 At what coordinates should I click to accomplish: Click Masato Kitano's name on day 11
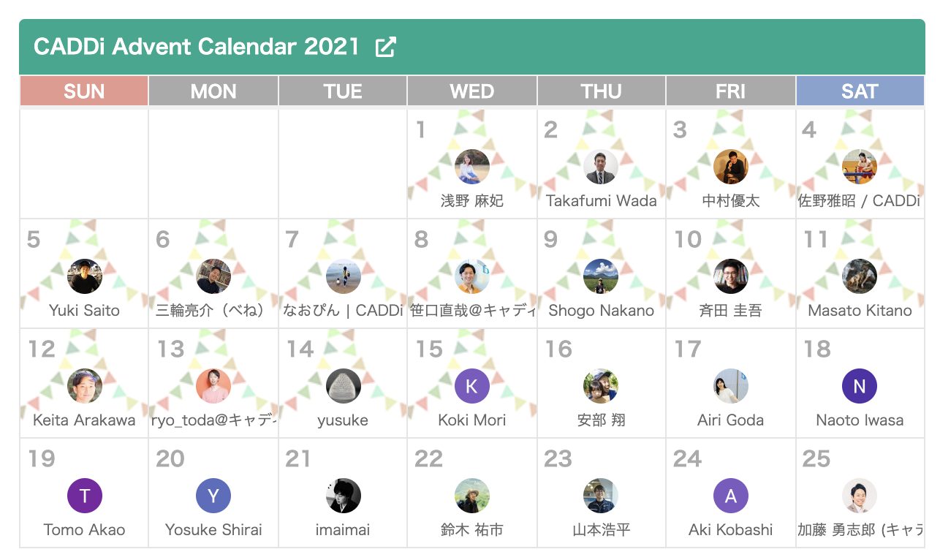[860, 311]
